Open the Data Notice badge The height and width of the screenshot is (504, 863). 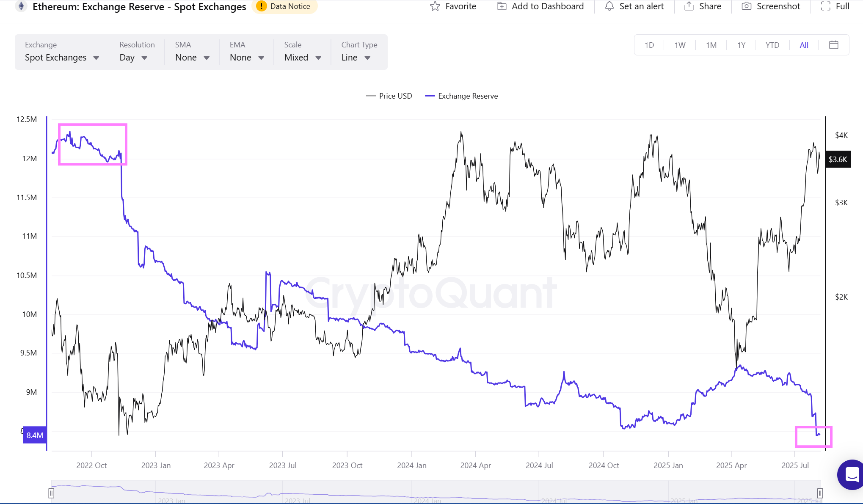[284, 6]
